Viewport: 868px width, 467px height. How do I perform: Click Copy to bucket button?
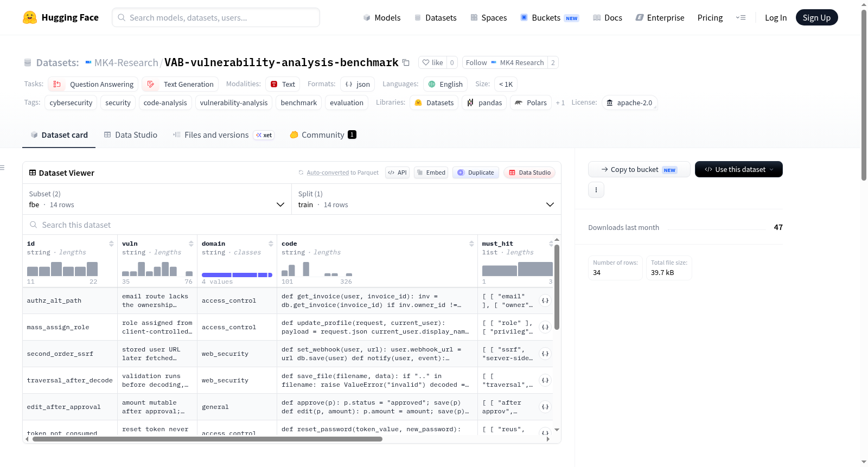pos(639,169)
